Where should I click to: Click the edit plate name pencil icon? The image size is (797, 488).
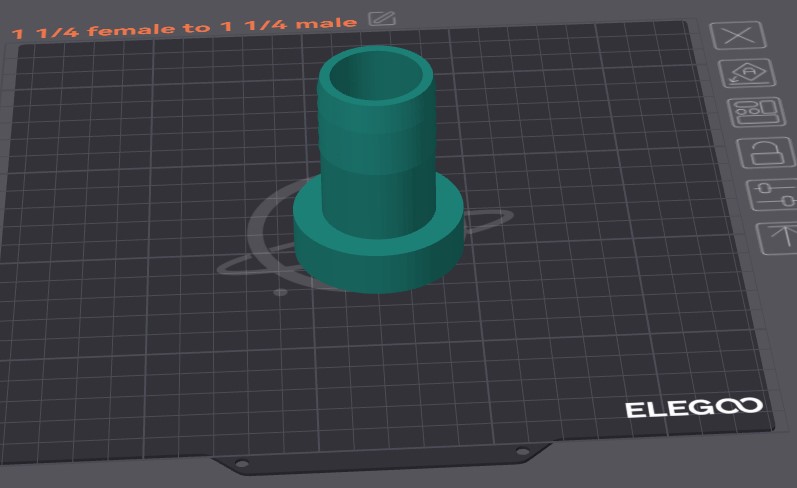point(382,19)
